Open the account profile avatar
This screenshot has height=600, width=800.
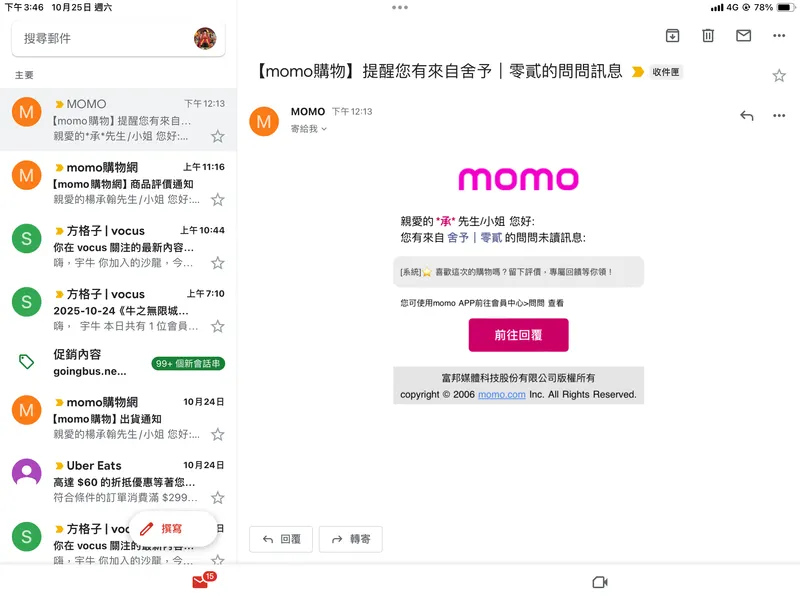point(205,38)
